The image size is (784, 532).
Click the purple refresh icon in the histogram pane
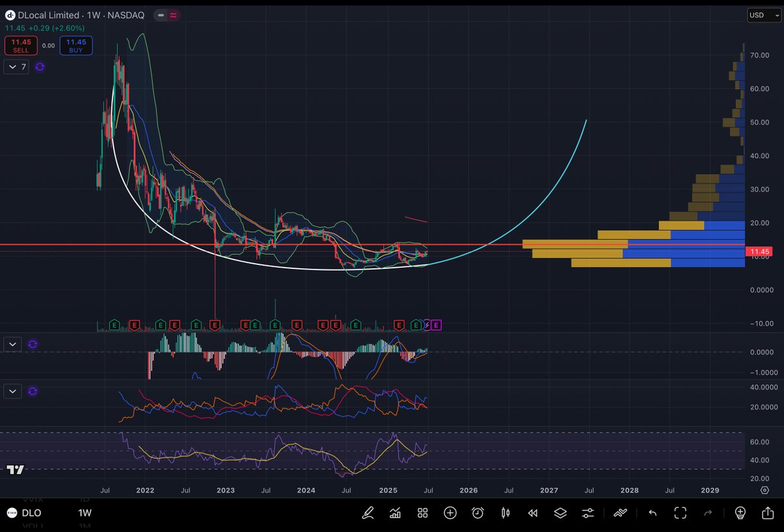click(33, 344)
